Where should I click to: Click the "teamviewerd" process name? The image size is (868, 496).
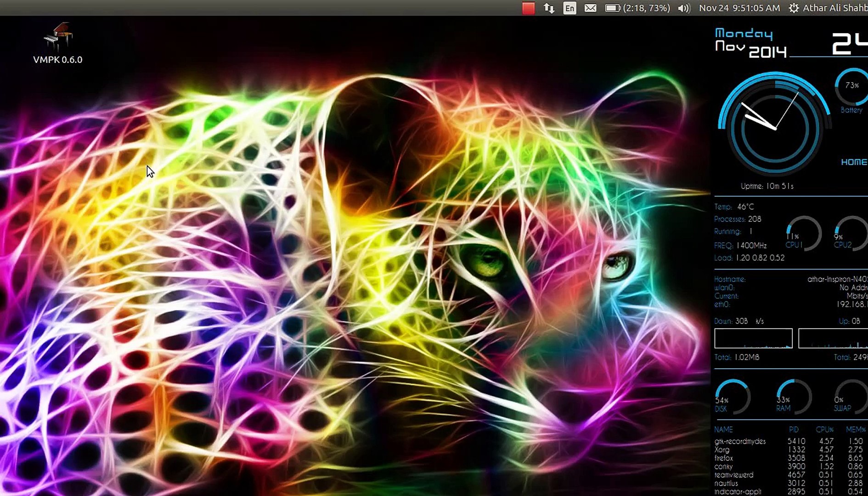click(733, 475)
